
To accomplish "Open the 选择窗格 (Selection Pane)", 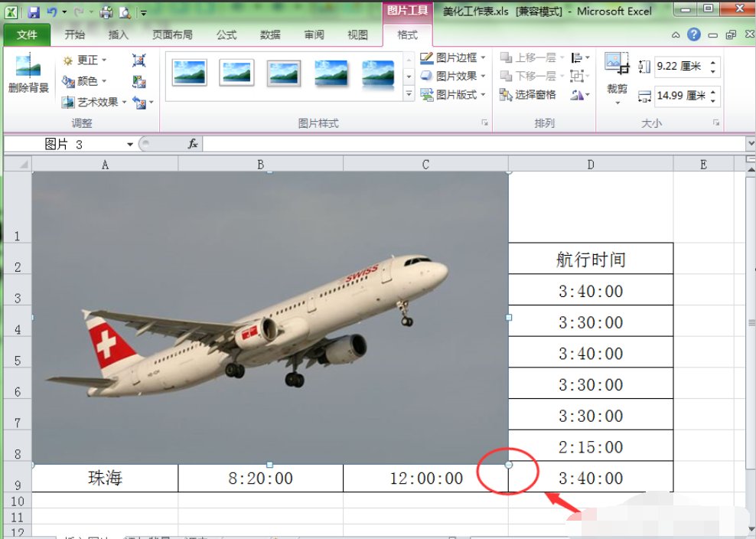I will pos(536,96).
